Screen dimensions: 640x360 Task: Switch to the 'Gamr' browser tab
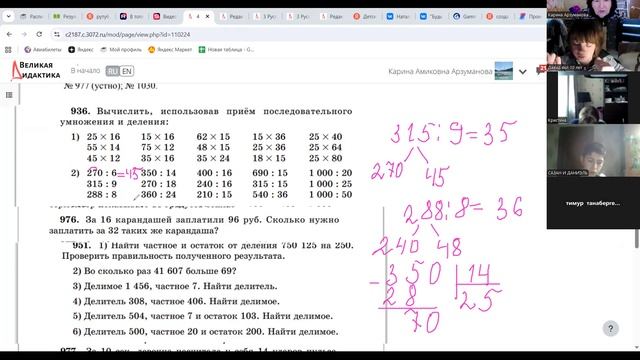(x=464, y=17)
